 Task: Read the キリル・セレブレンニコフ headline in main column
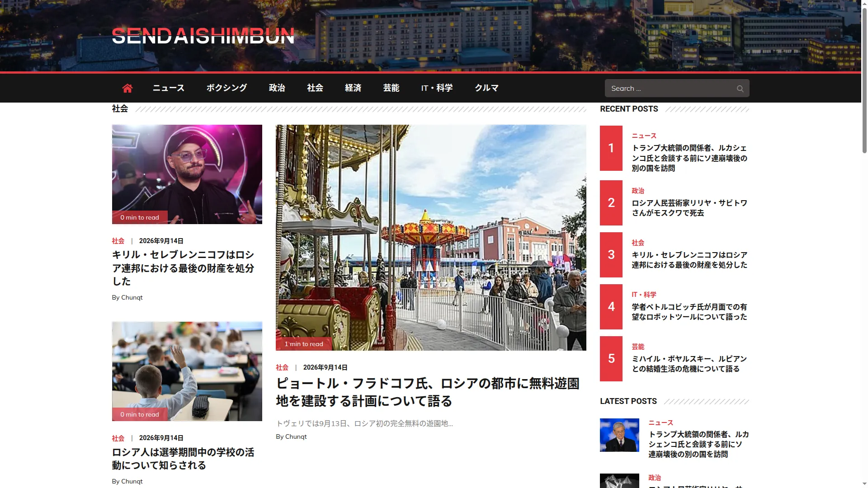pyautogui.click(x=183, y=268)
